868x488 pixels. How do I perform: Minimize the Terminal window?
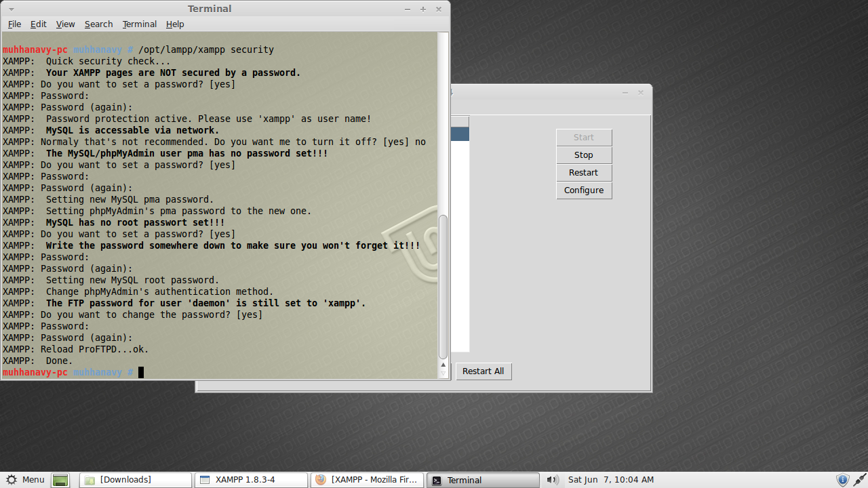point(408,9)
